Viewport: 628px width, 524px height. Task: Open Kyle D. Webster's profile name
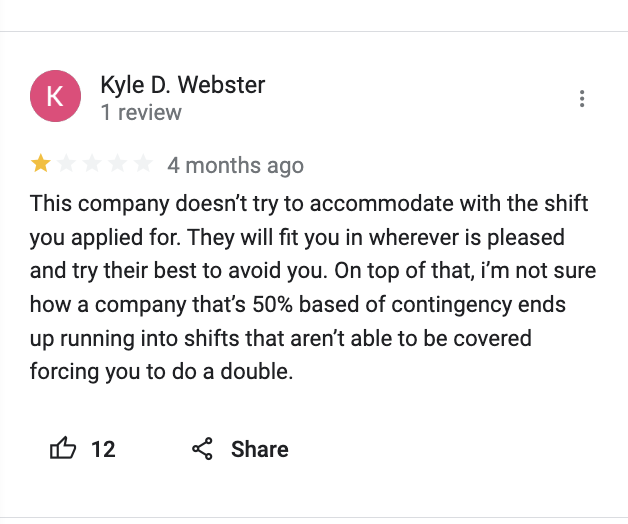pos(183,85)
